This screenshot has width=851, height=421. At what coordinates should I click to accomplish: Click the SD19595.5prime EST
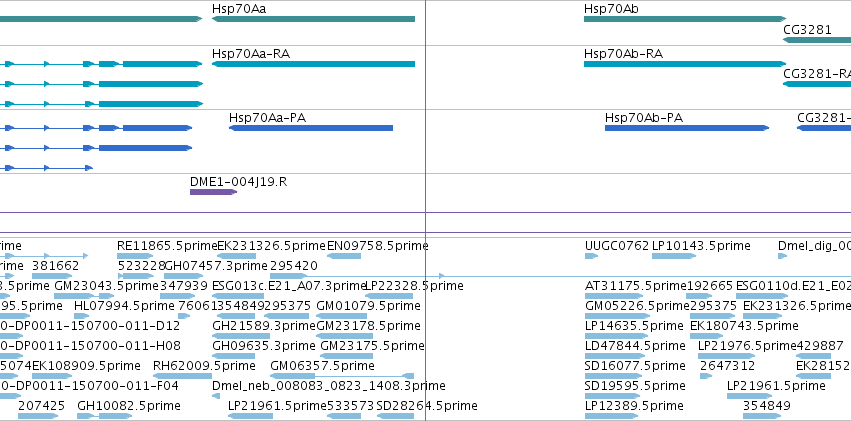[x=613, y=397]
